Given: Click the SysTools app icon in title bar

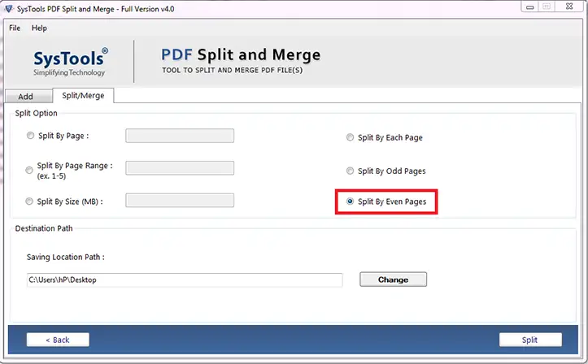Looking at the screenshot, I should point(8,8).
